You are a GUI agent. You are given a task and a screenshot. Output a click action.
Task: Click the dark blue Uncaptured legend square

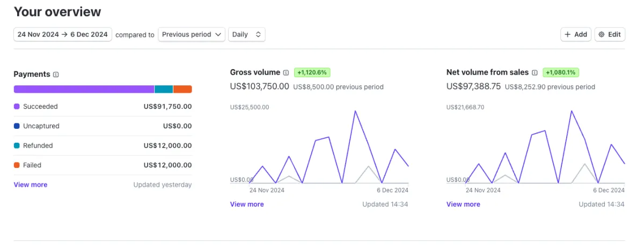[17, 126]
